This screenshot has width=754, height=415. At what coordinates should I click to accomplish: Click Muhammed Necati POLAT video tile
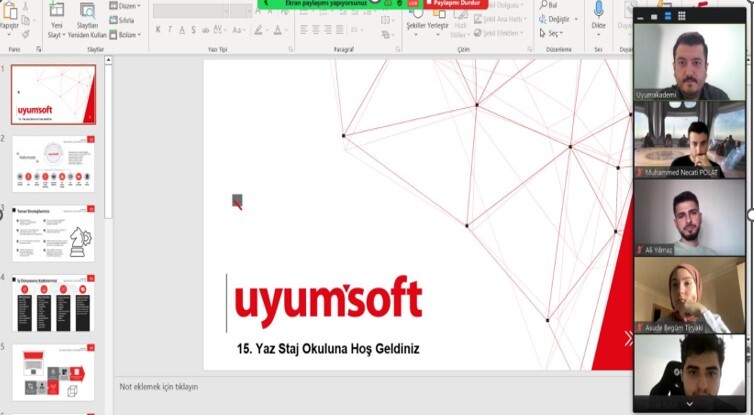[x=690, y=140]
